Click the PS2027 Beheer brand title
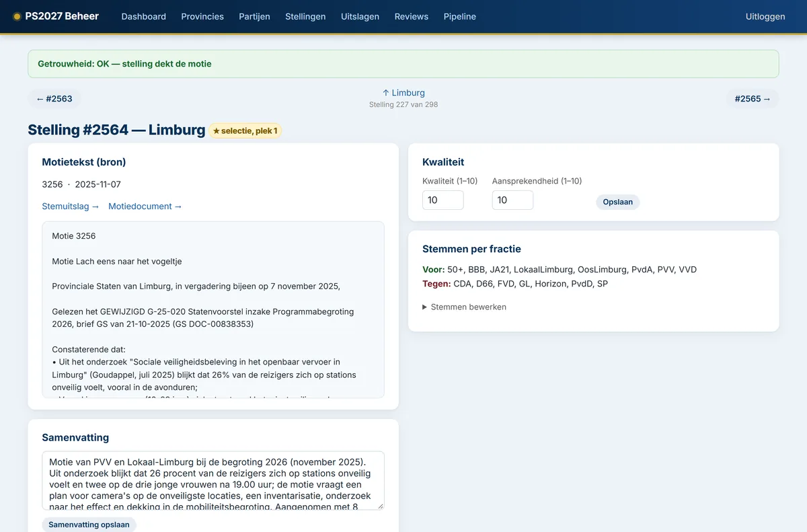Screen dimensions: 807x532 click(62, 17)
